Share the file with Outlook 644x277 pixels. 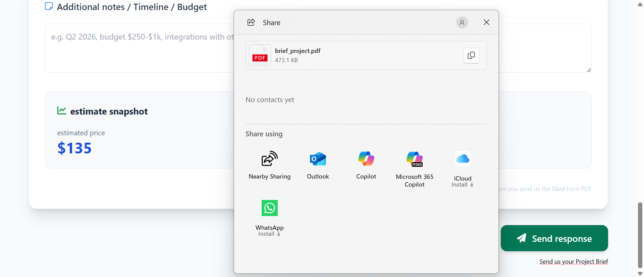318,165
